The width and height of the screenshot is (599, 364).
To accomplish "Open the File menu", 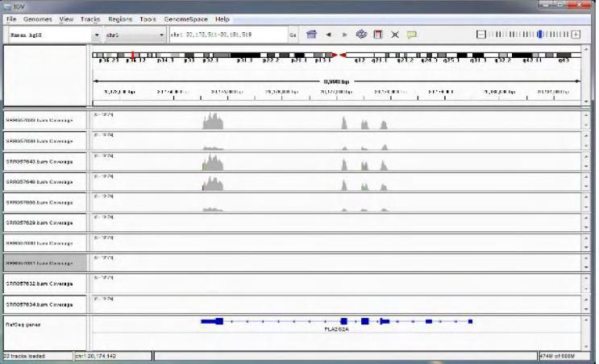I will pyautogui.click(x=11, y=19).
